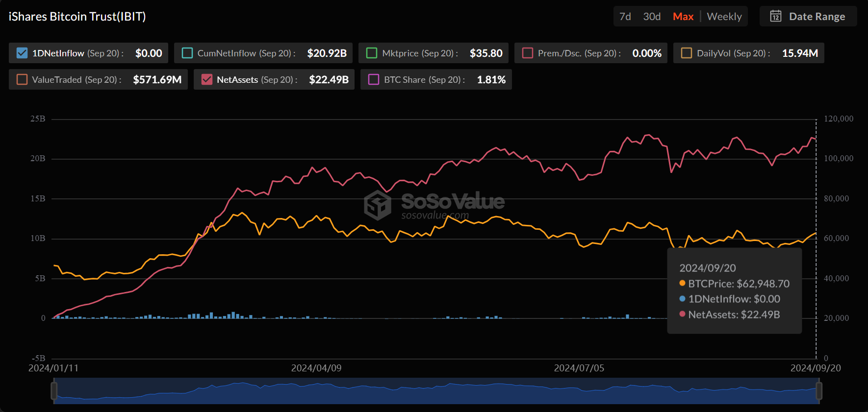Select the 30d time range

(652, 17)
